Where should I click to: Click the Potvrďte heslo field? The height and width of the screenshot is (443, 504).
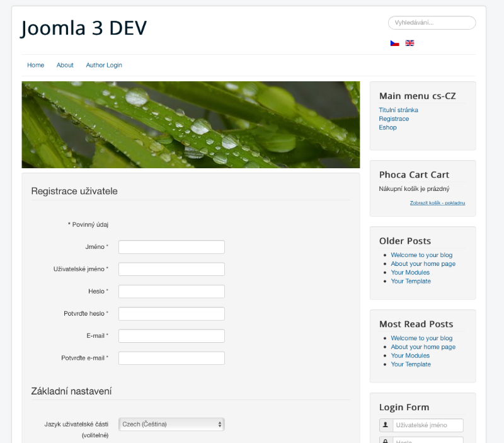click(171, 314)
